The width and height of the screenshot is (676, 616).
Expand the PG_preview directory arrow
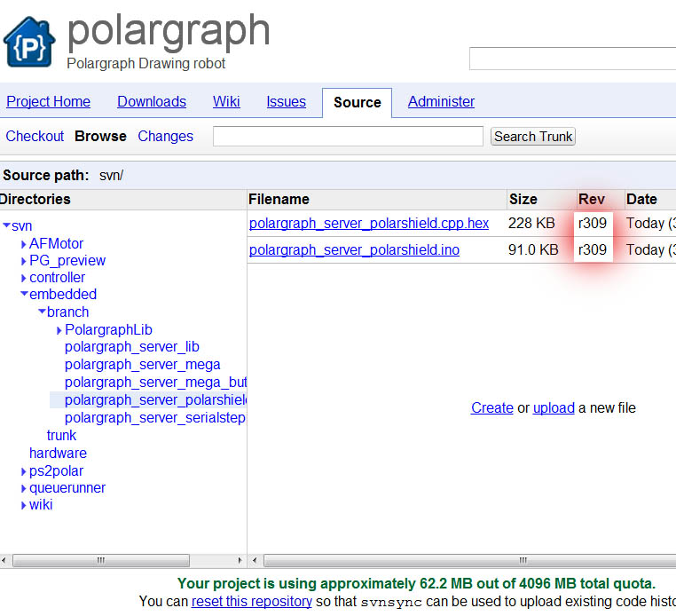point(24,261)
